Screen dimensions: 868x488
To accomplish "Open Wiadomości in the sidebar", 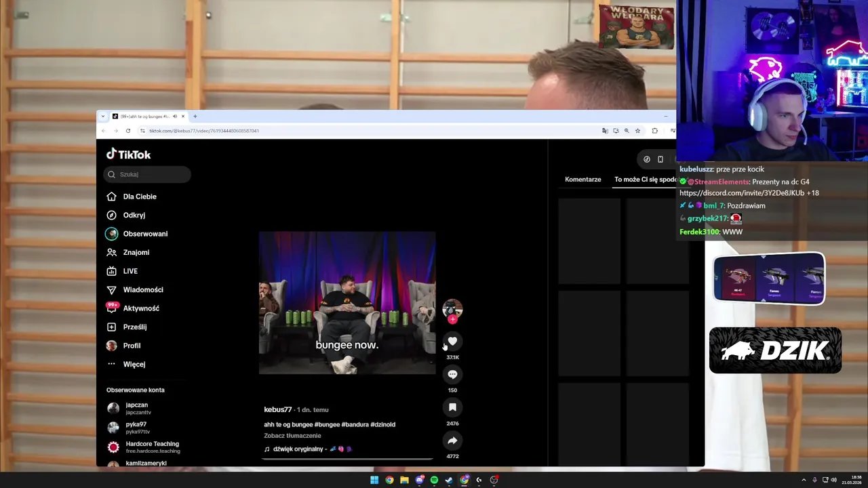I will click(x=135, y=289).
